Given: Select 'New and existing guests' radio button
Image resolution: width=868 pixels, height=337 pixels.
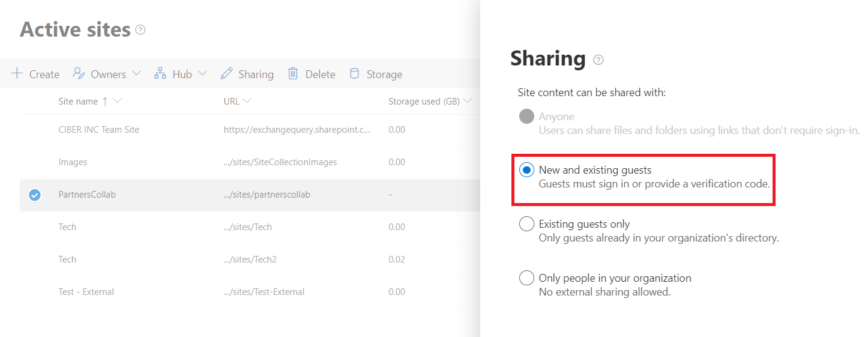Looking at the screenshot, I should click(x=526, y=171).
